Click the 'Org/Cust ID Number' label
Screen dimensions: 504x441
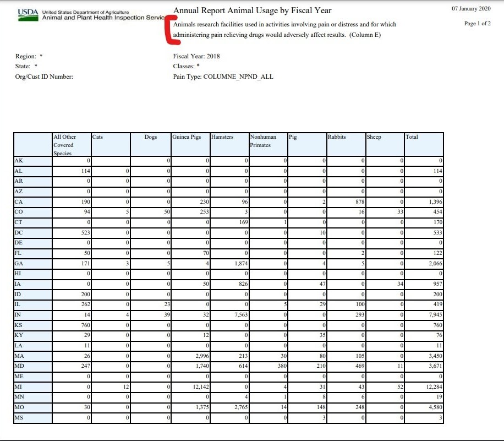coord(44,77)
